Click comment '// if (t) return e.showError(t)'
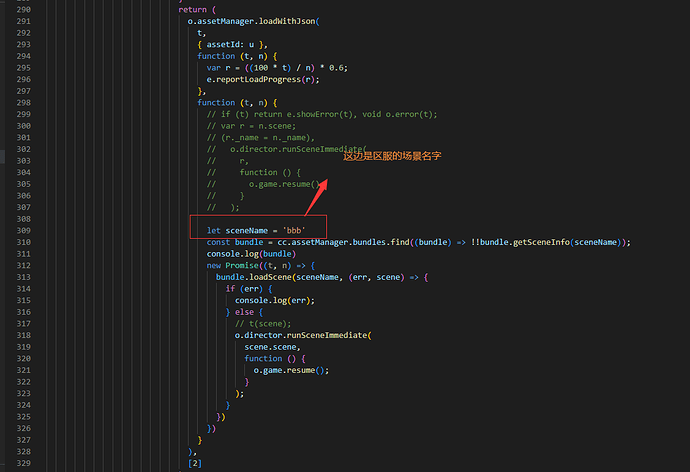The image size is (690, 472). point(281,114)
